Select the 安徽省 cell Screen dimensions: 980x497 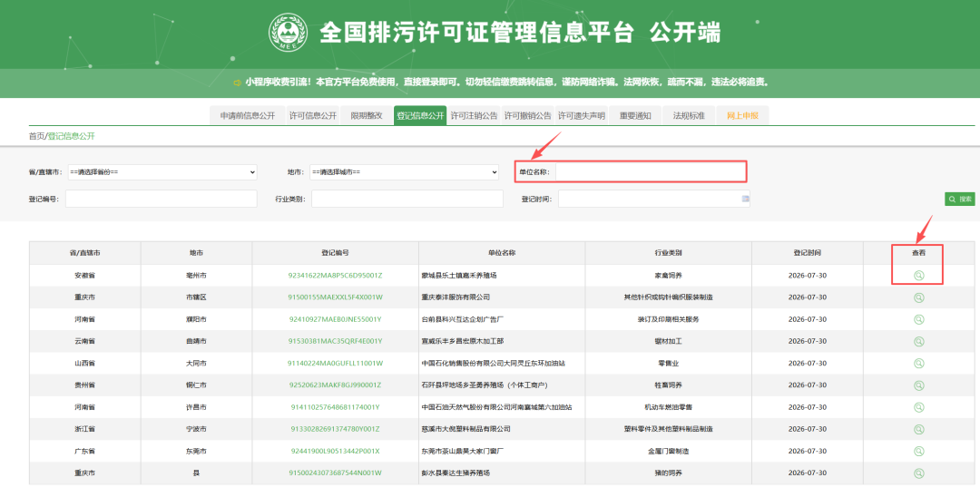(84, 276)
